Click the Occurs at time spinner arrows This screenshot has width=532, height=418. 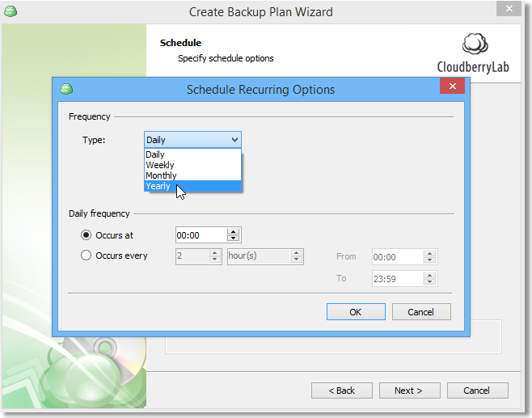click(234, 235)
